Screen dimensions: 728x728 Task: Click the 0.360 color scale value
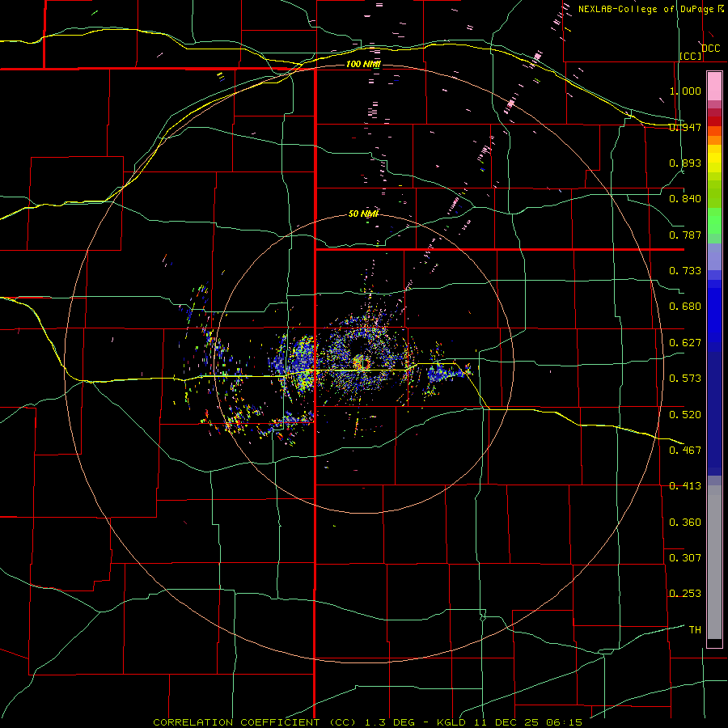685,523
